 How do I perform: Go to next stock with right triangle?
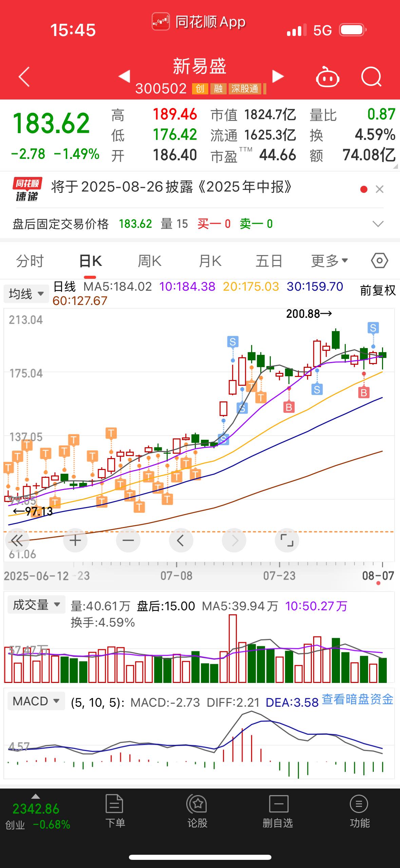pos(278,76)
